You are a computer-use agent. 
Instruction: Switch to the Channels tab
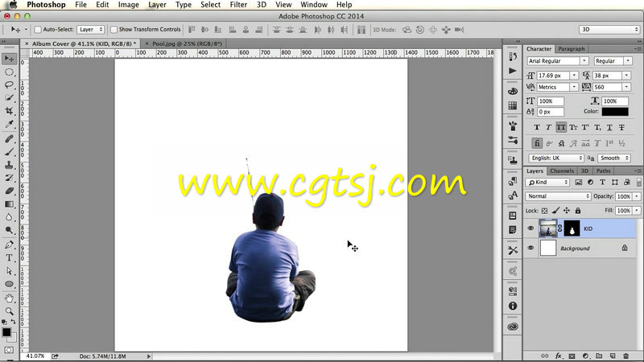[562, 171]
